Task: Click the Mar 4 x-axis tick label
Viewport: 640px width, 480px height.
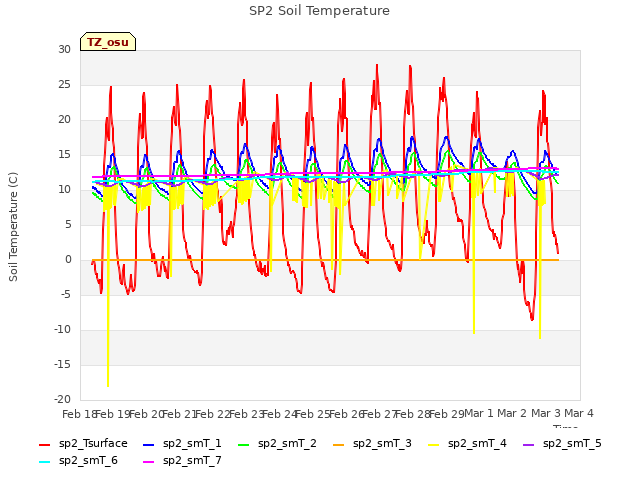Action: click(x=579, y=413)
